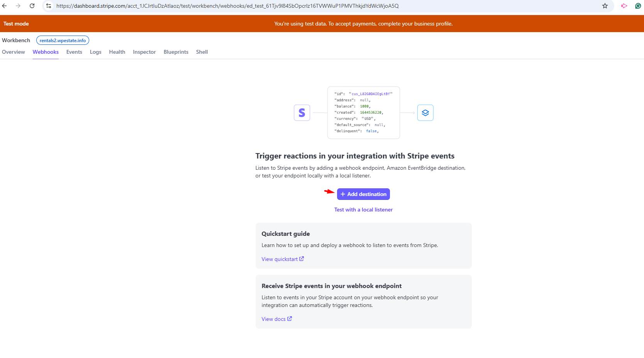The height and width of the screenshot is (358, 644).
Task: Go to the Logs tab
Action: [95, 52]
